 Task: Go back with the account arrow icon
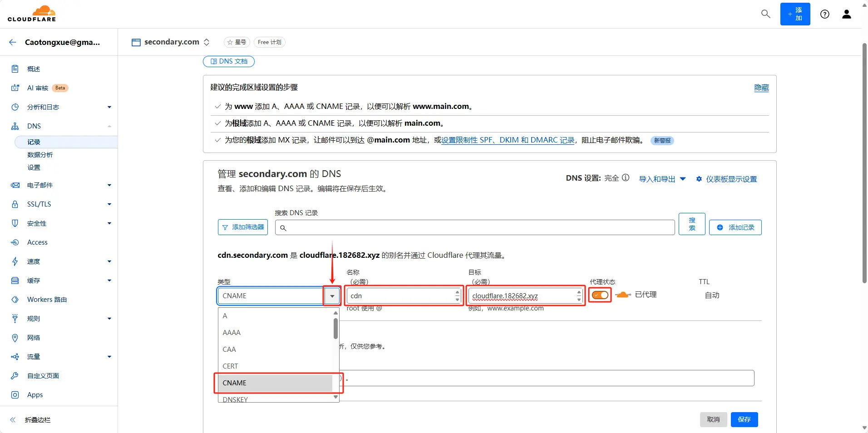[13, 42]
